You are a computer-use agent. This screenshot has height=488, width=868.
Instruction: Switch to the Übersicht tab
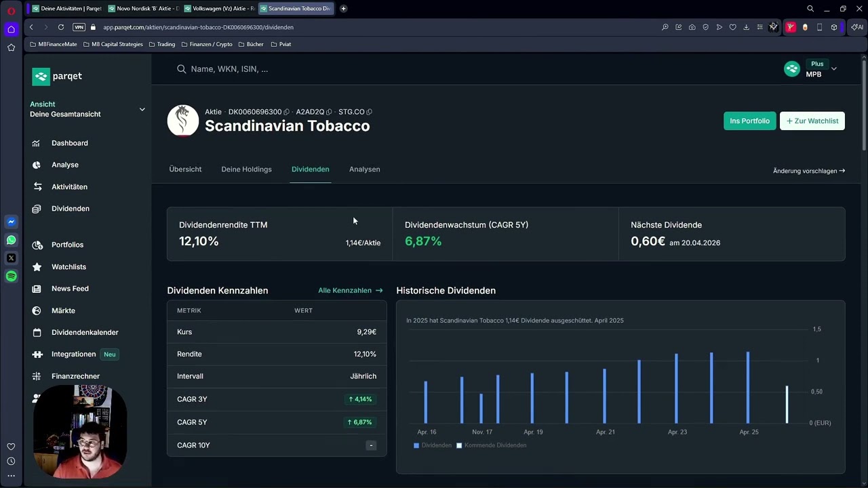[185, 169]
